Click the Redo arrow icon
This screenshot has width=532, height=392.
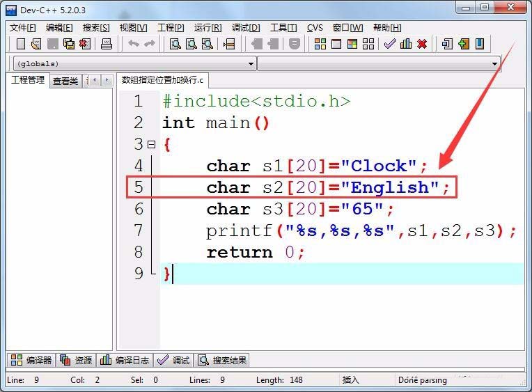click(x=149, y=43)
